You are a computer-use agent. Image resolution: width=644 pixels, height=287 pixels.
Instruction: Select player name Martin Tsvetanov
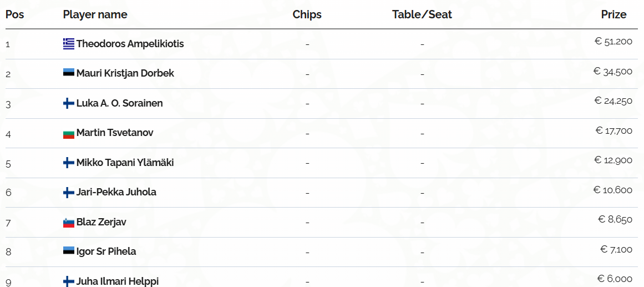point(115,133)
